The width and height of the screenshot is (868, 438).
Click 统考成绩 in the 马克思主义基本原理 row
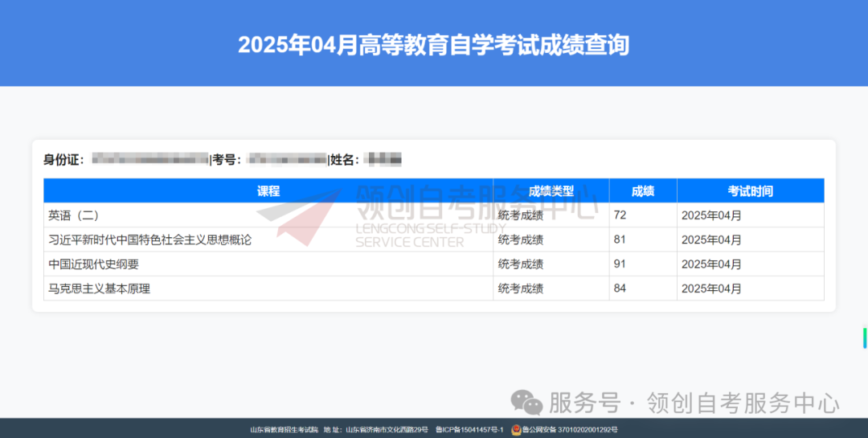click(x=520, y=289)
